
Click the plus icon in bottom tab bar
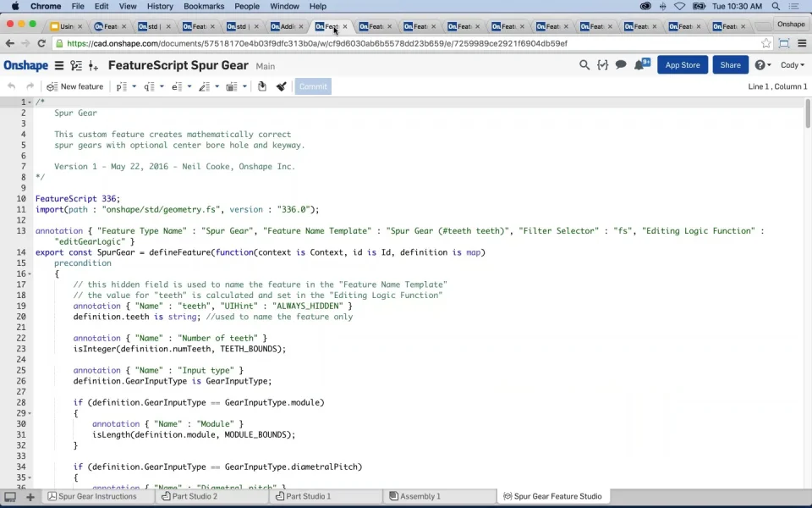[30, 497]
